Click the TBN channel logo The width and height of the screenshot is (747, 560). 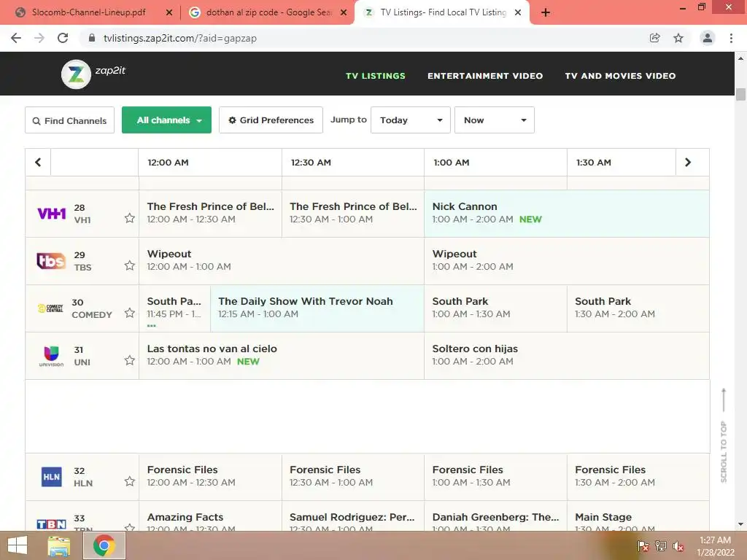pyautogui.click(x=52, y=524)
